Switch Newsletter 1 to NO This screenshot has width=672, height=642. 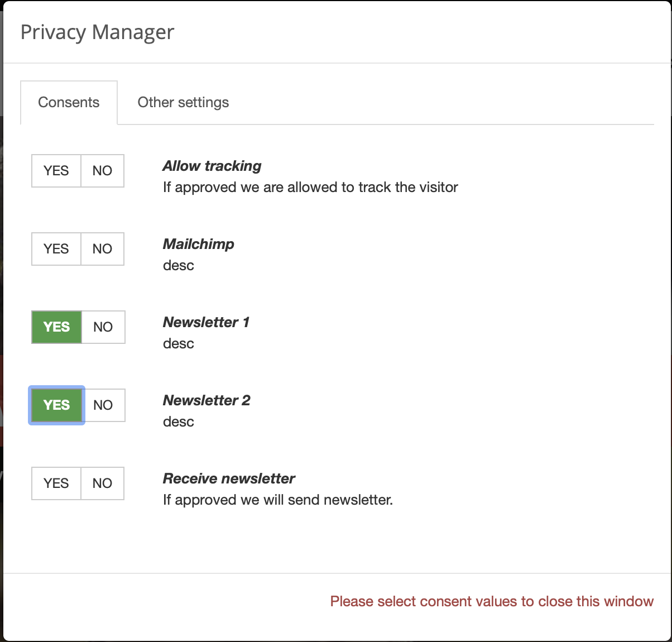click(103, 327)
